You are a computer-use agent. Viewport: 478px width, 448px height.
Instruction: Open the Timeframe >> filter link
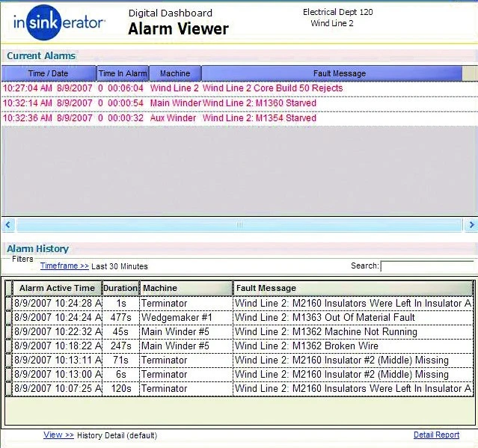[x=64, y=266]
